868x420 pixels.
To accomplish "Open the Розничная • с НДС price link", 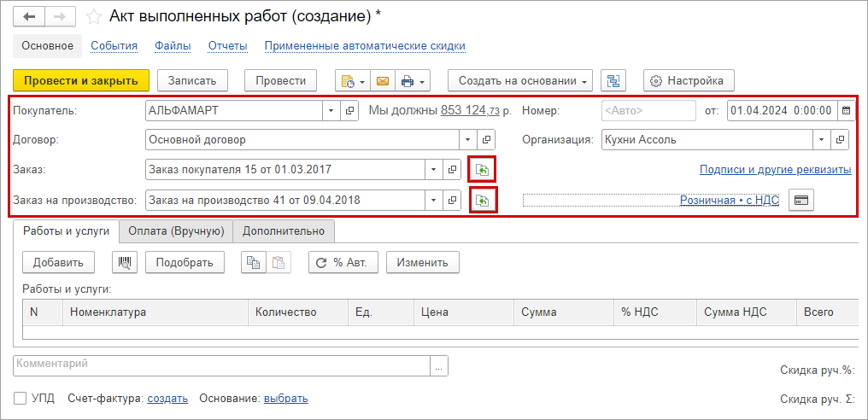I will pos(729,201).
